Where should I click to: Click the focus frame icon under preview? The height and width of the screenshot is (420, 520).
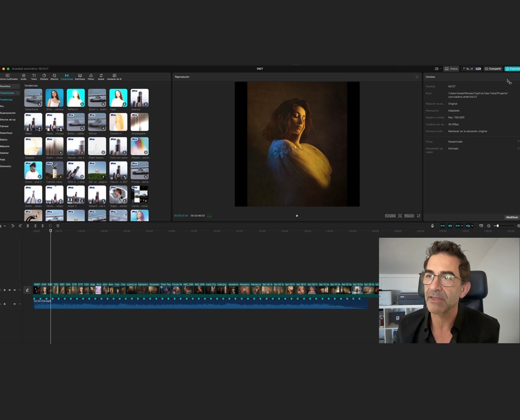(400, 216)
